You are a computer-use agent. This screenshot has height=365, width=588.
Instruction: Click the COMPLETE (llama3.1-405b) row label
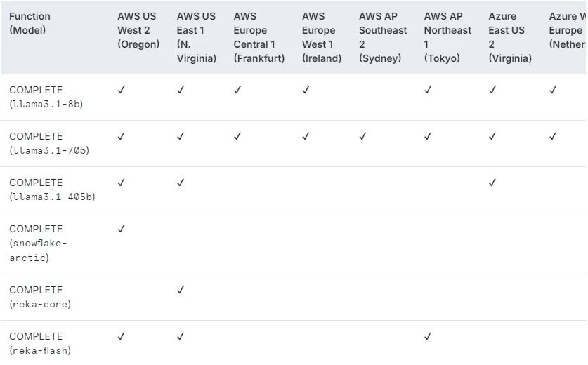pyautogui.click(x=52, y=190)
